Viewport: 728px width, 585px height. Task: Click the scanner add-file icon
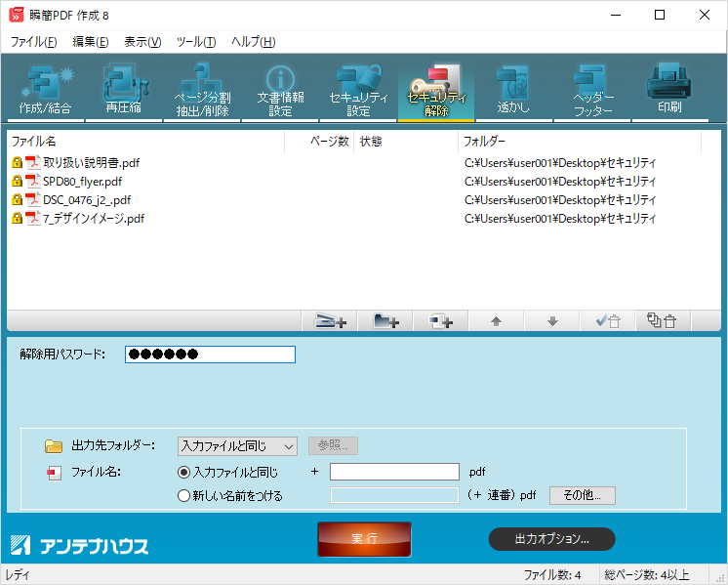[x=330, y=321]
